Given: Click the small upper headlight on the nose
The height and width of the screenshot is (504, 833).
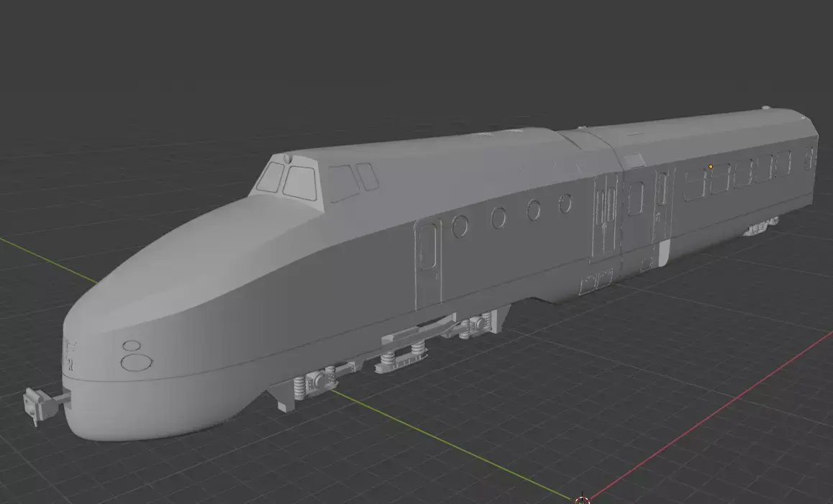Looking at the screenshot, I should tap(132, 346).
